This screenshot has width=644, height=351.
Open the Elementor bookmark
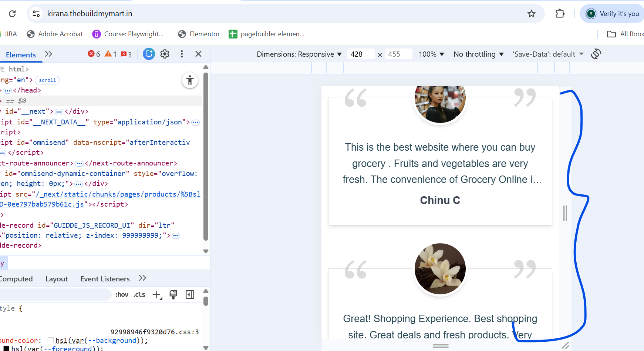[x=199, y=34]
